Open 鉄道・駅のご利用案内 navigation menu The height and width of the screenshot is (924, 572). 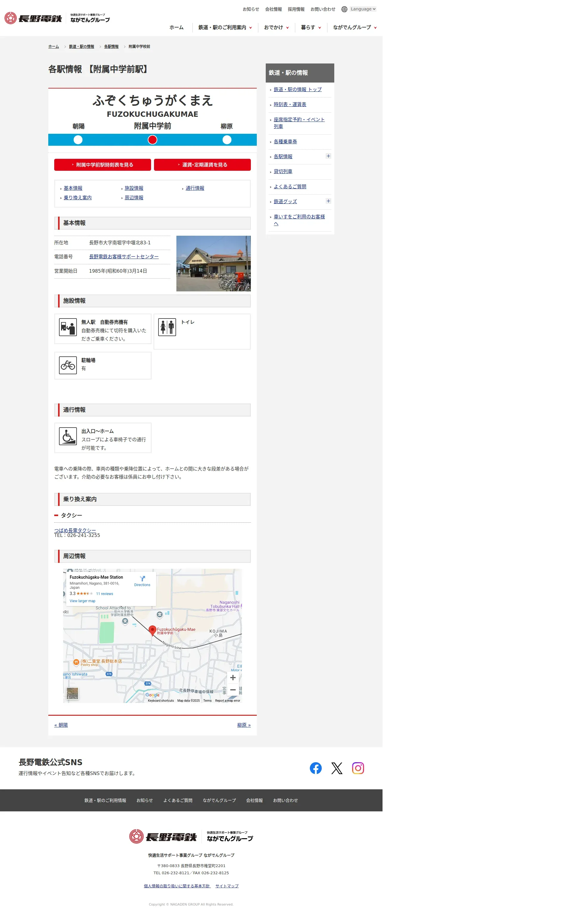tap(225, 27)
